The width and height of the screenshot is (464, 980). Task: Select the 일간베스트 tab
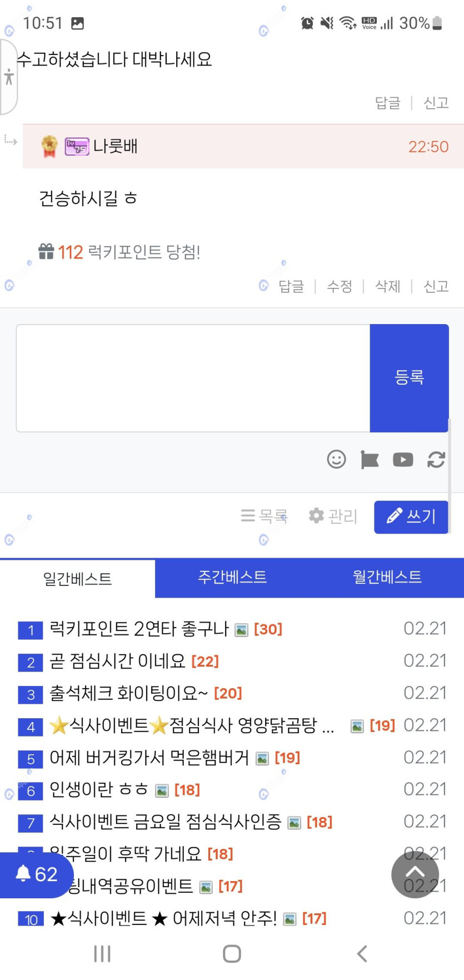[x=77, y=579]
